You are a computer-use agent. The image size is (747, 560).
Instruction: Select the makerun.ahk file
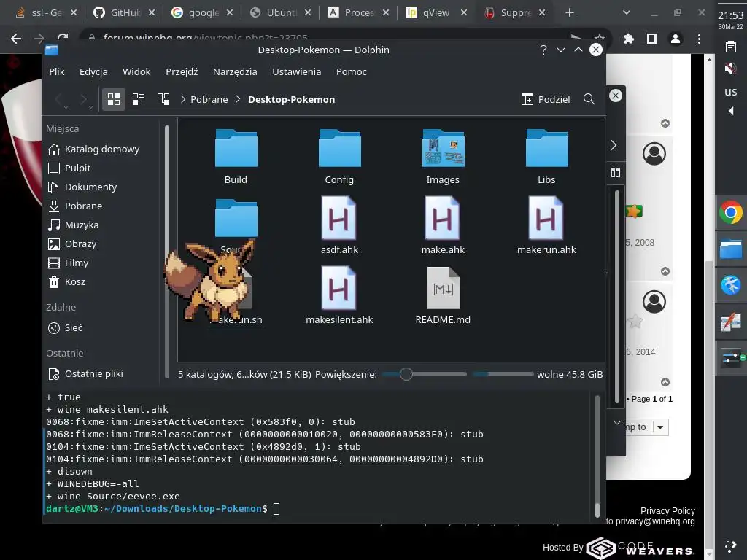[x=546, y=226]
